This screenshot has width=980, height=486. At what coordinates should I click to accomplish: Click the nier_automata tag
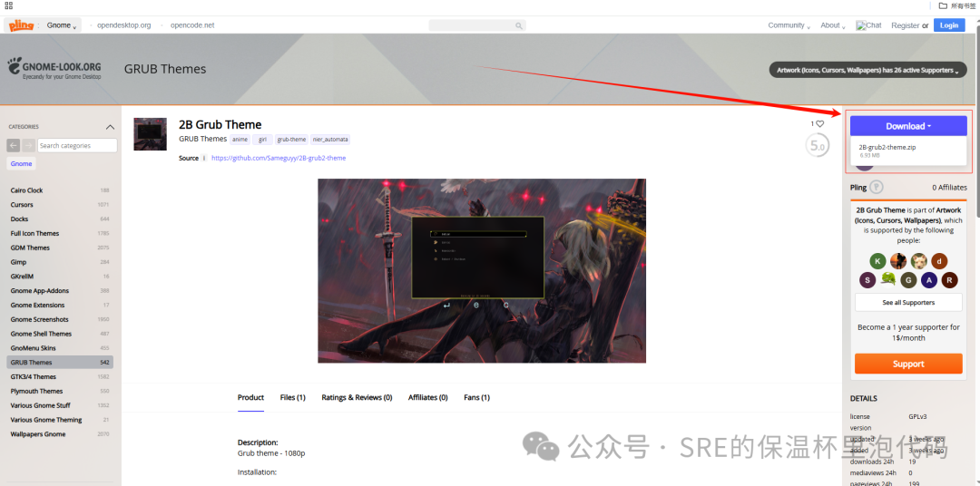pos(330,140)
